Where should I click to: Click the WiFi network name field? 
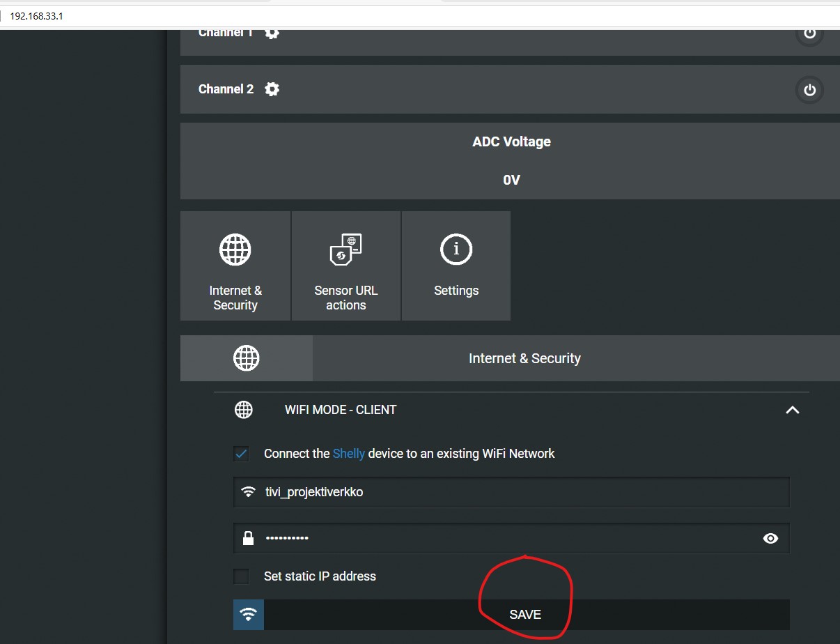[x=511, y=492]
